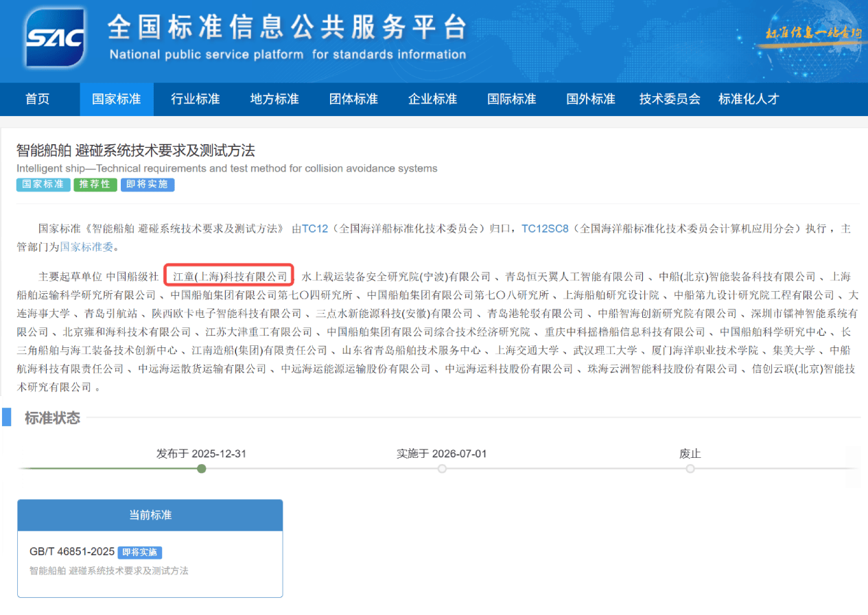Open 标准化人才 in the navbar
The width and height of the screenshot is (868, 615).
pos(749,99)
